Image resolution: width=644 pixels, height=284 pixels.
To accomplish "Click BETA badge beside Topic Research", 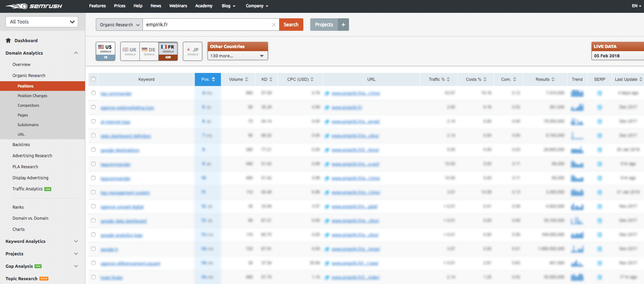I will [x=44, y=279].
